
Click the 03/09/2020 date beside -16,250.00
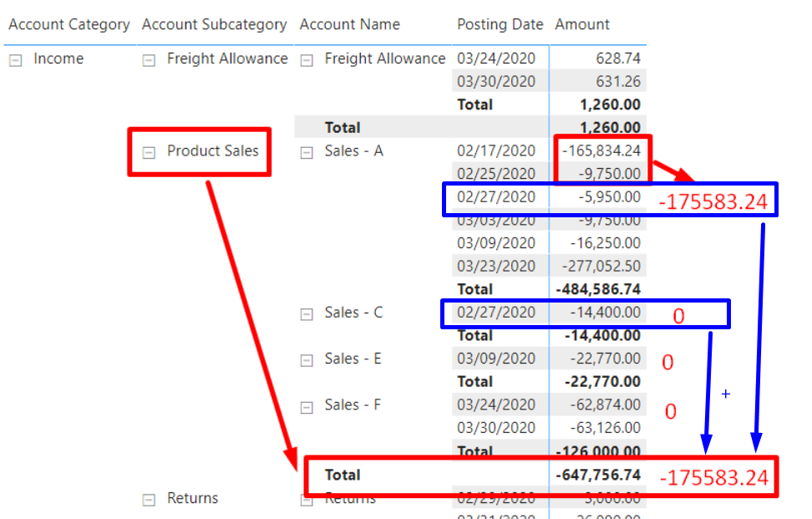point(496,243)
